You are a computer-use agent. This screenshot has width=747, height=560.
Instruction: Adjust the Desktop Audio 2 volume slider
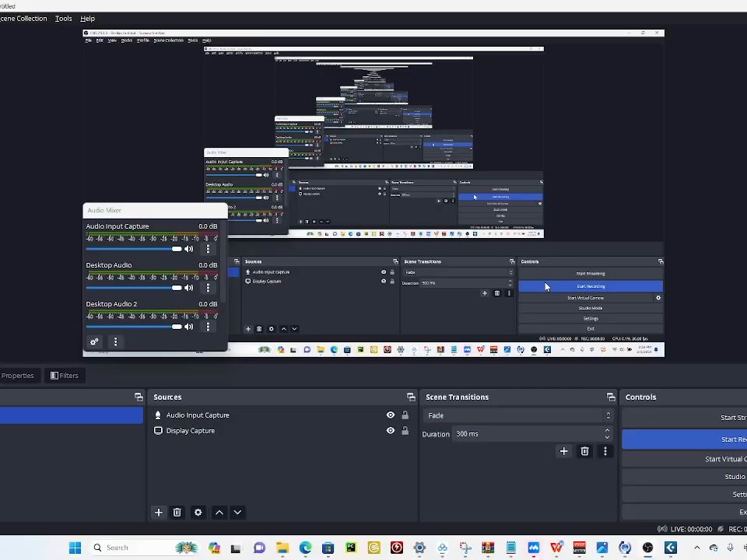coord(133,327)
